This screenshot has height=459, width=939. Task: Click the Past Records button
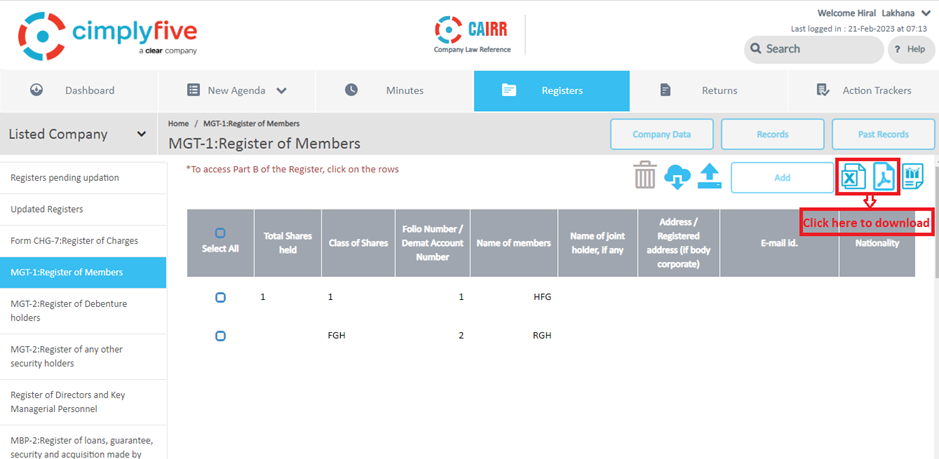tap(883, 134)
